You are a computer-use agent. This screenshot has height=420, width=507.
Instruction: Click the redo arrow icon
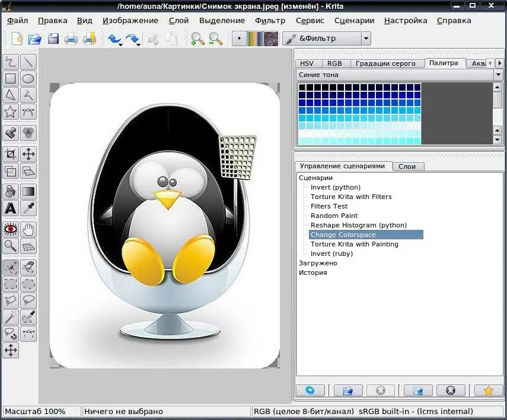pyautogui.click(x=131, y=39)
